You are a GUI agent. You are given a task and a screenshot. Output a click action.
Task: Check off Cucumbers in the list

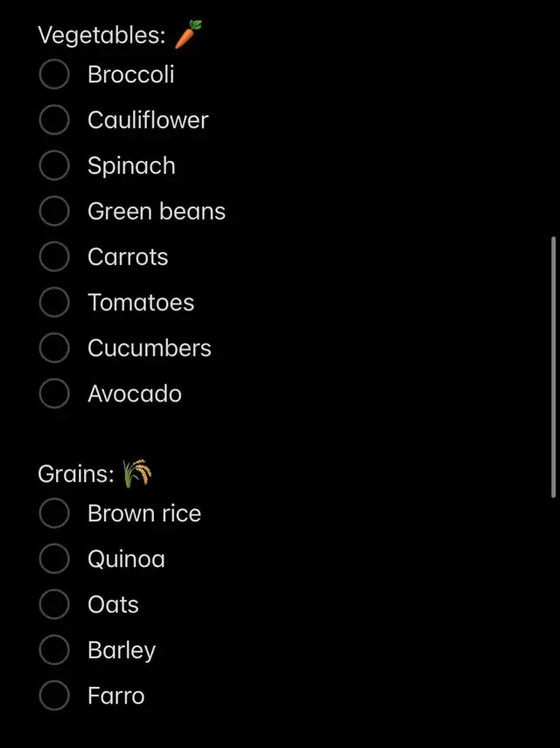pyautogui.click(x=54, y=348)
